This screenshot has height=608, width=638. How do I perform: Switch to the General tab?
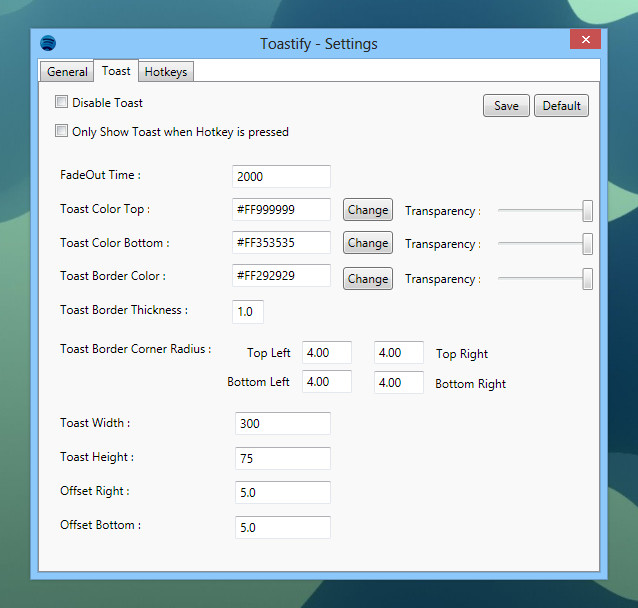click(67, 72)
